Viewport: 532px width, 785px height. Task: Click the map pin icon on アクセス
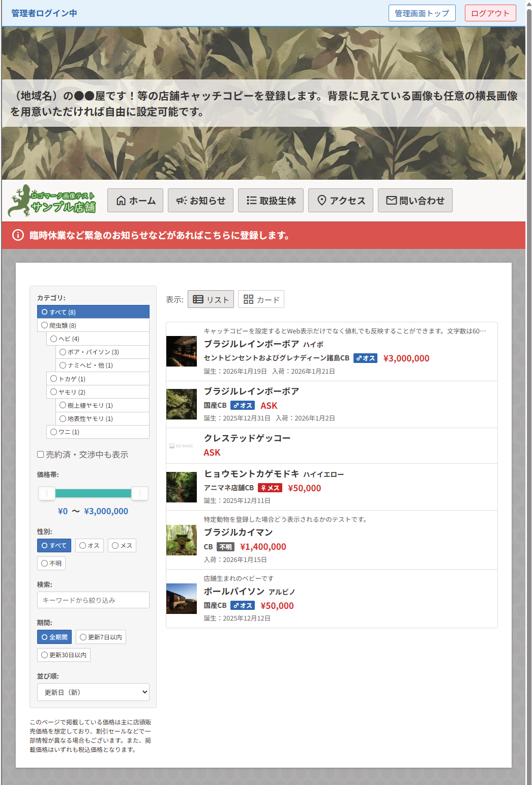click(321, 201)
